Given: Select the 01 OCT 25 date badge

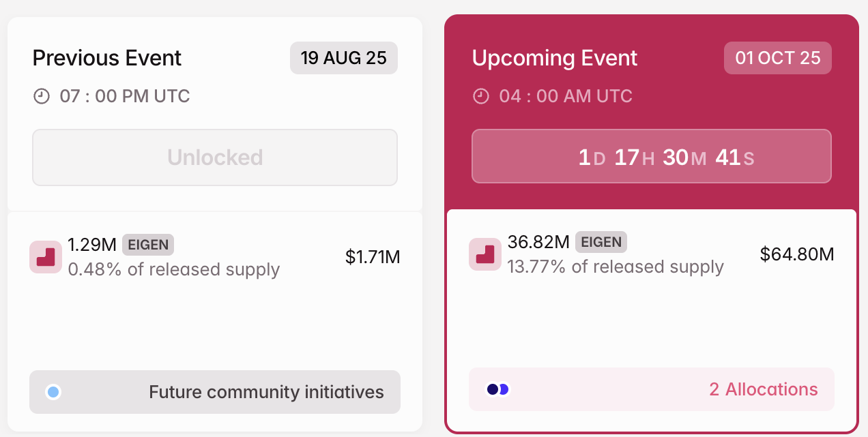Looking at the screenshot, I should (777, 58).
